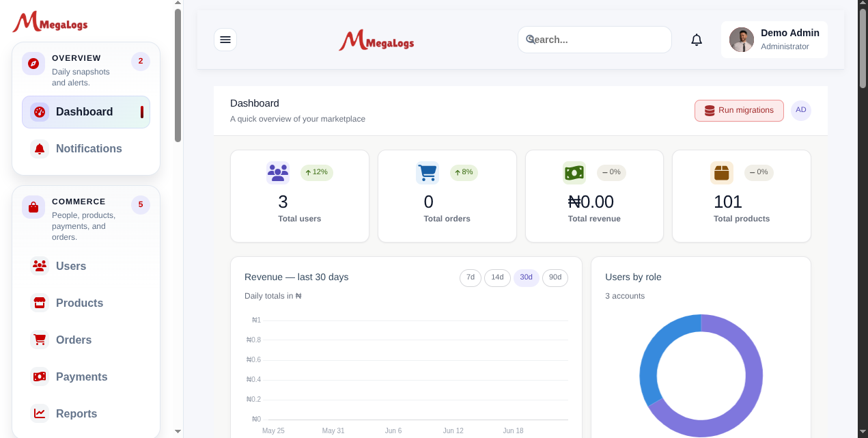The image size is (868, 438).
Task: Click the Notifications bell icon in sidebar
Action: click(40, 149)
